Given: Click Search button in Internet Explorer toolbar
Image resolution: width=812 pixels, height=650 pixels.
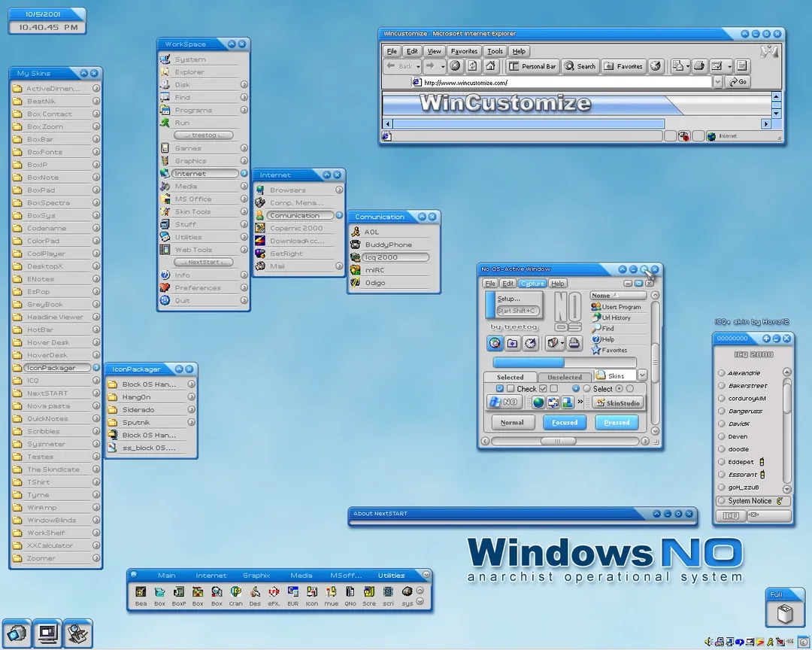Looking at the screenshot, I should pos(580,66).
